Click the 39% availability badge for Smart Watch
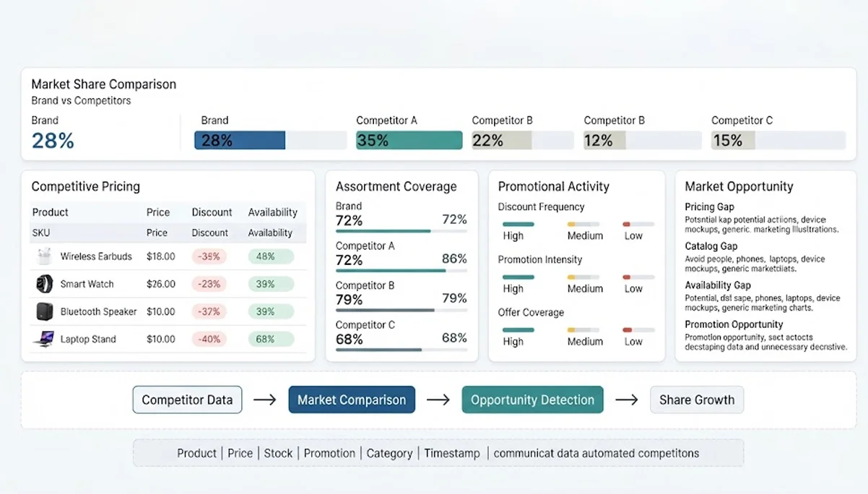 click(271, 284)
